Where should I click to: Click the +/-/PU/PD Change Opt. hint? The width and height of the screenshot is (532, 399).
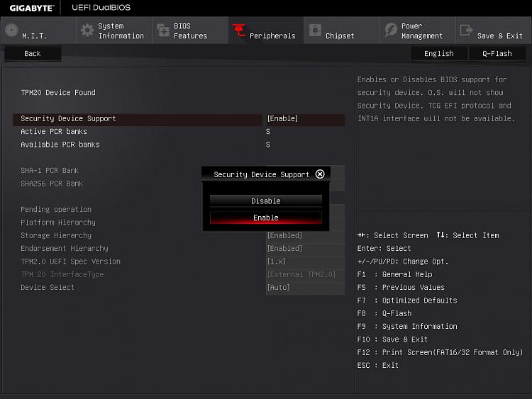click(x=403, y=262)
